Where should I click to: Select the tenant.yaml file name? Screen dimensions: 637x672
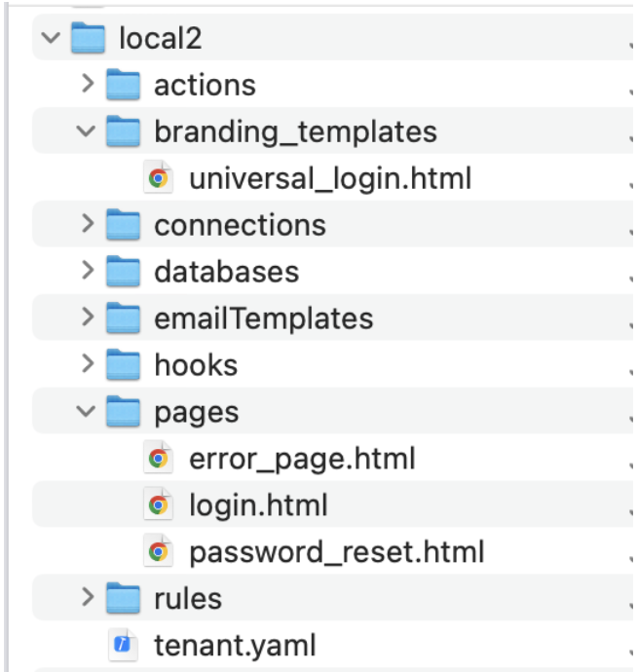tap(235, 646)
